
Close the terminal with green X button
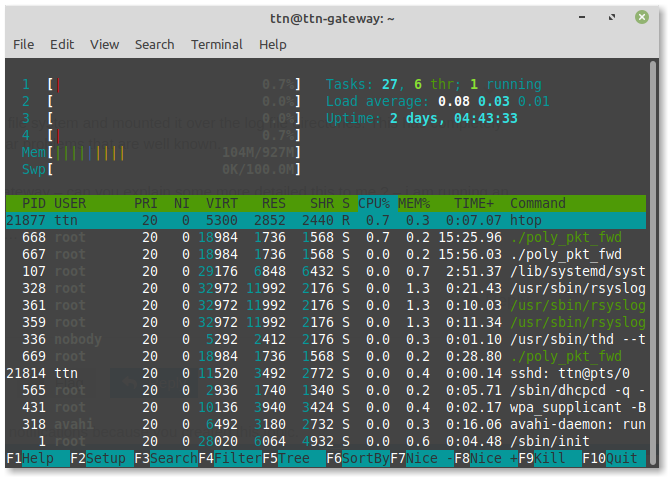pos(642,17)
